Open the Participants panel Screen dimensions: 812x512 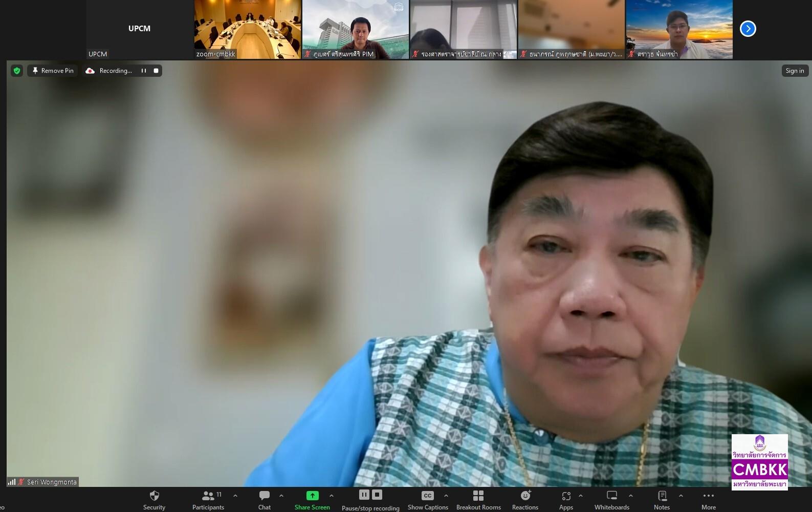(208, 500)
